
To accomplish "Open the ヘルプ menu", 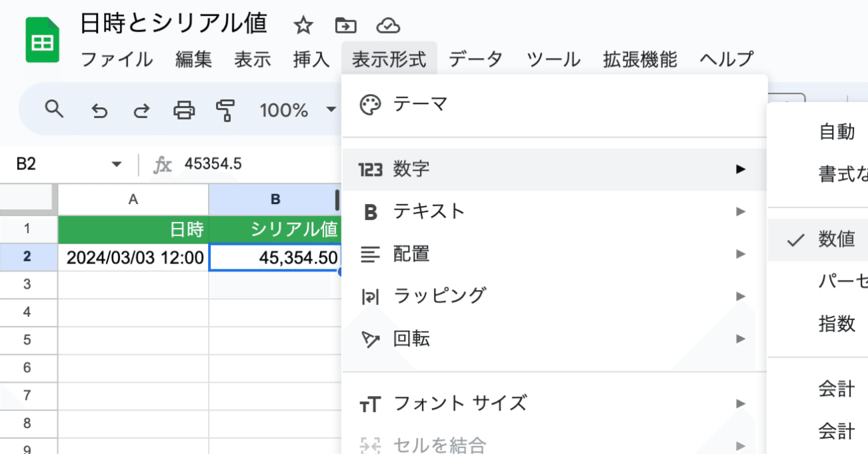I will click(725, 59).
